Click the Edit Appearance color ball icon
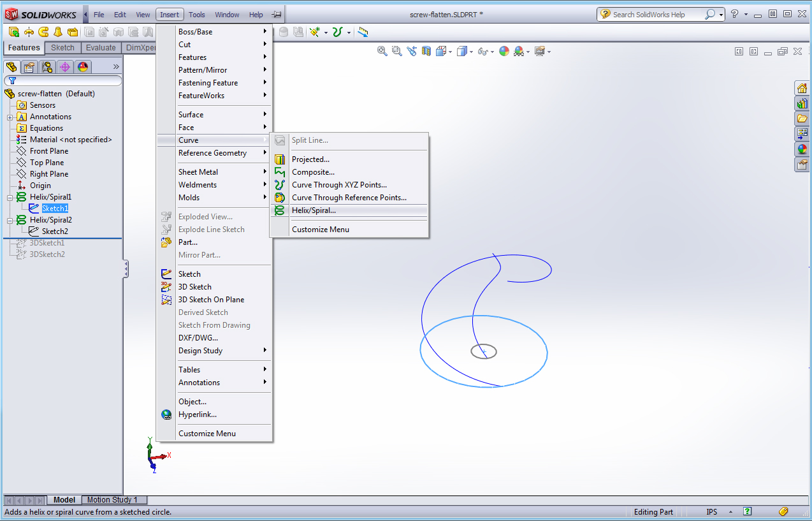812x521 pixels. pyautogui.click(x=504, y=51)
